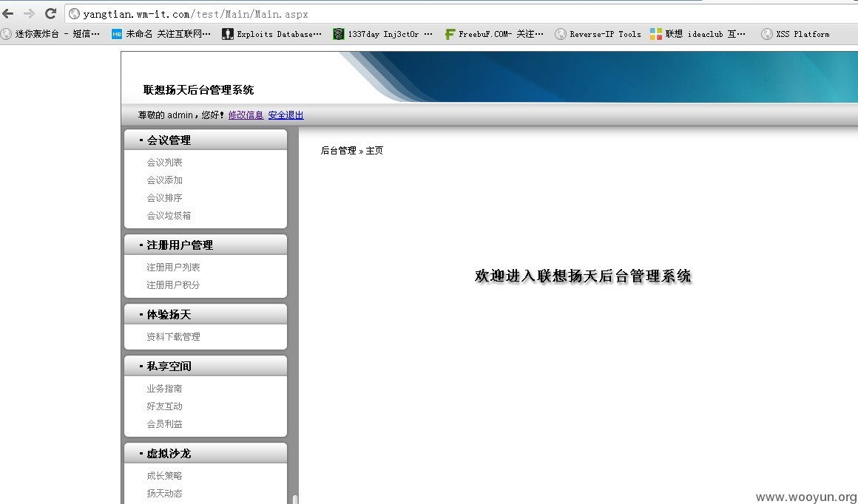Screen dimensions: 858x504
Task: Open the XSS Platform bookmark
Action: pyautogui.click(x=795, y=34)
